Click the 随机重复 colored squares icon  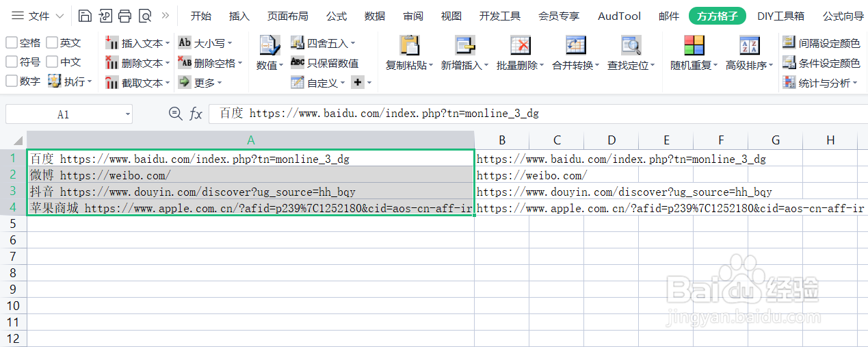[x=694, y=45]
